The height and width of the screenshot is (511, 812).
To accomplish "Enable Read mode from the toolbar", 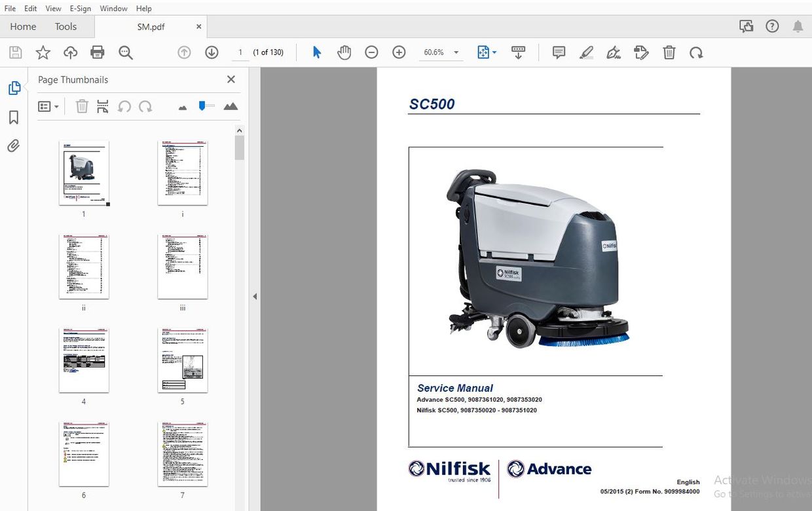I will [x=519, y=52].
